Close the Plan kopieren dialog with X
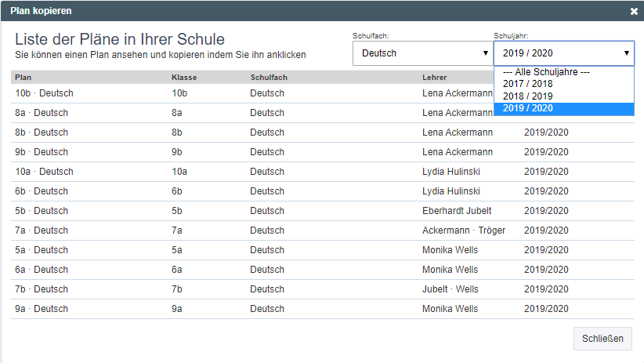 634,12
